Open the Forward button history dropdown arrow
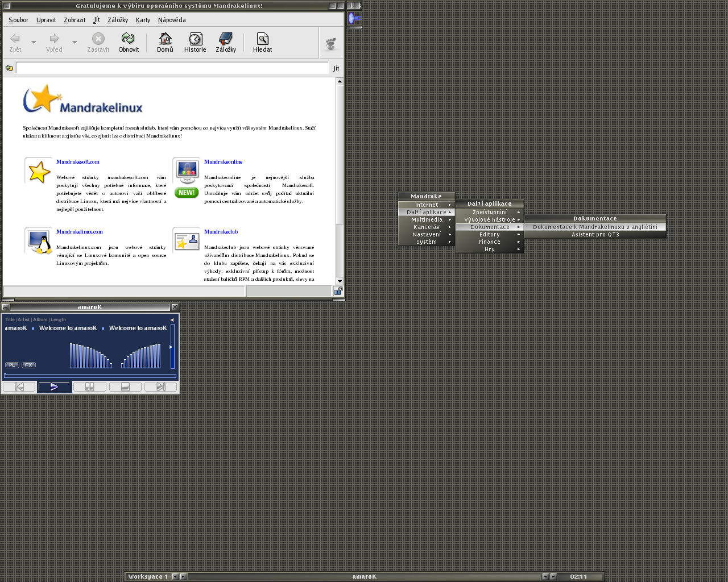728x582 pixels. pos(75,42)
